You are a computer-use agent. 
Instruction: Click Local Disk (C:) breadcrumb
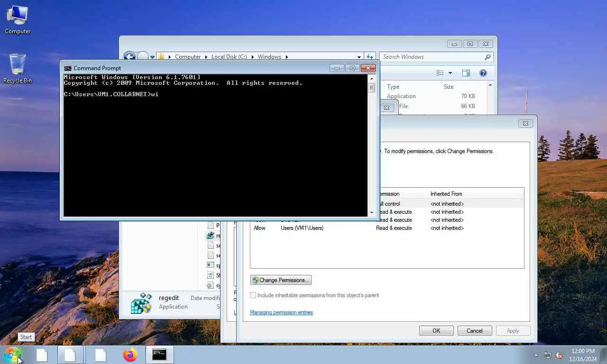pos(229,57)
